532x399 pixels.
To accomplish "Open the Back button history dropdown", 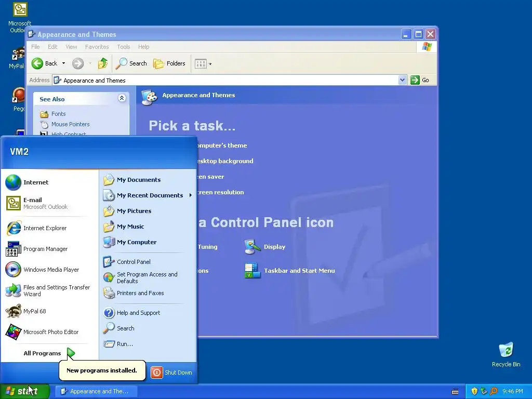I will pos(63,63).
